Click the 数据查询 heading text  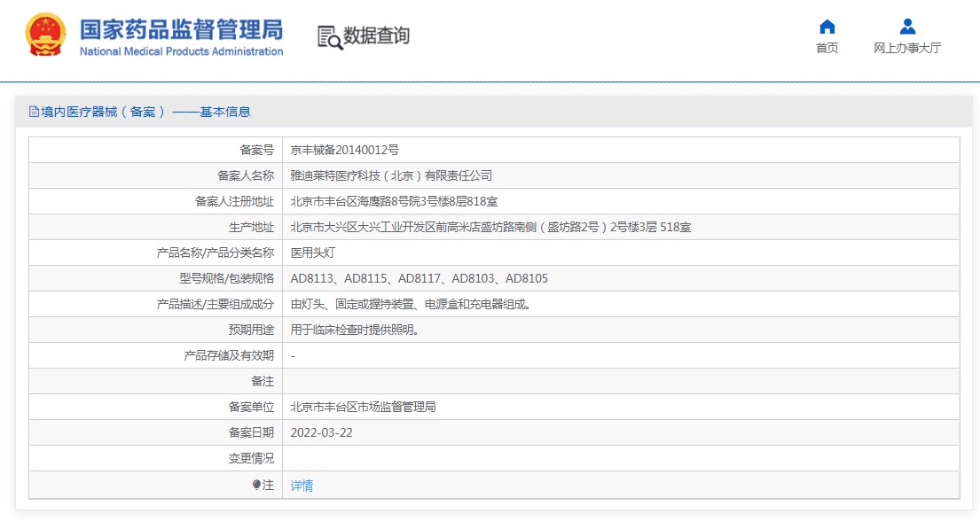377,36
